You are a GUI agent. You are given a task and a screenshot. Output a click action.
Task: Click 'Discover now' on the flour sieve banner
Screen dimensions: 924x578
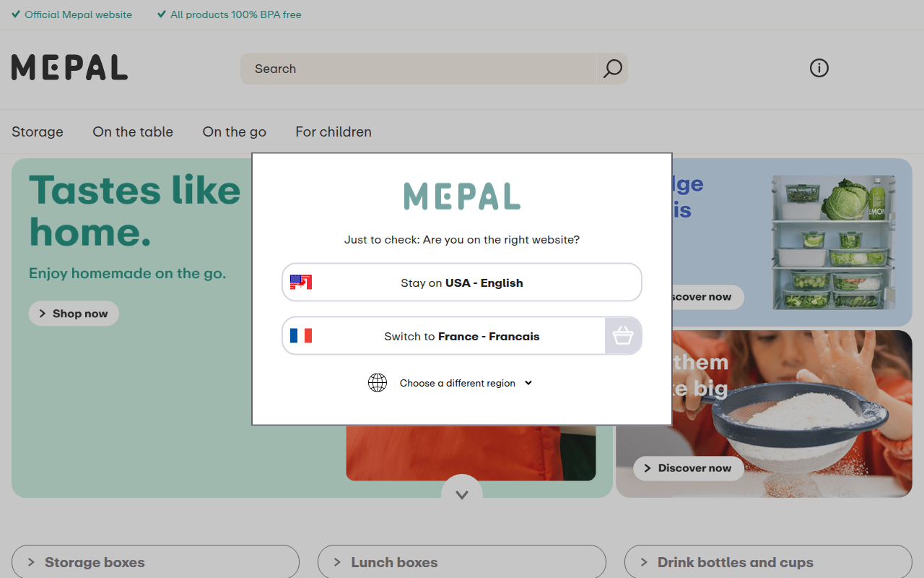(x=689, y=468)
